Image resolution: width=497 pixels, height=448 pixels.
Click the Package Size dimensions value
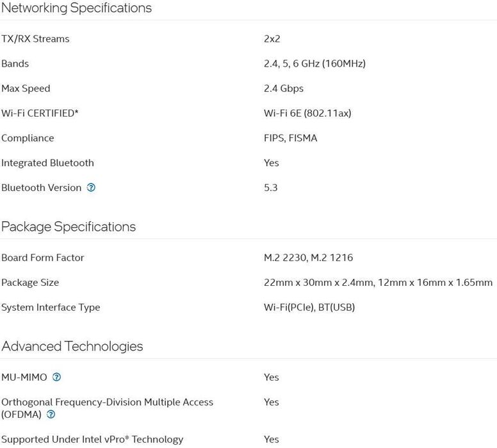(x=378, y=283)
